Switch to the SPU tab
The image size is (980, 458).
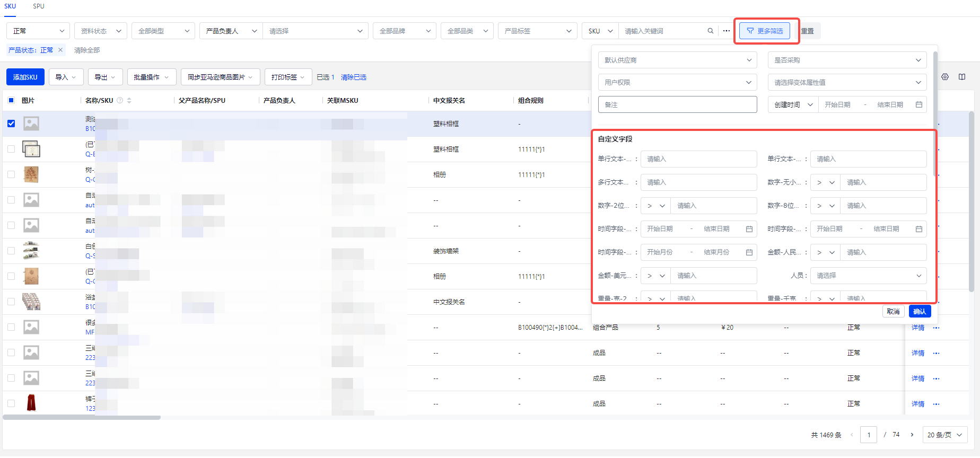39,6
